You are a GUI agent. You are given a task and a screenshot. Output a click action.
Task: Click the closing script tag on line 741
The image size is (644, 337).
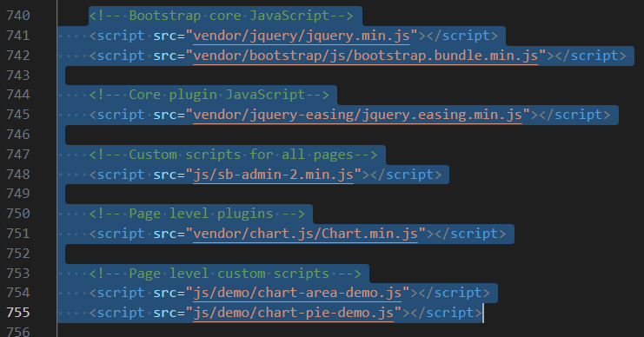462,36
